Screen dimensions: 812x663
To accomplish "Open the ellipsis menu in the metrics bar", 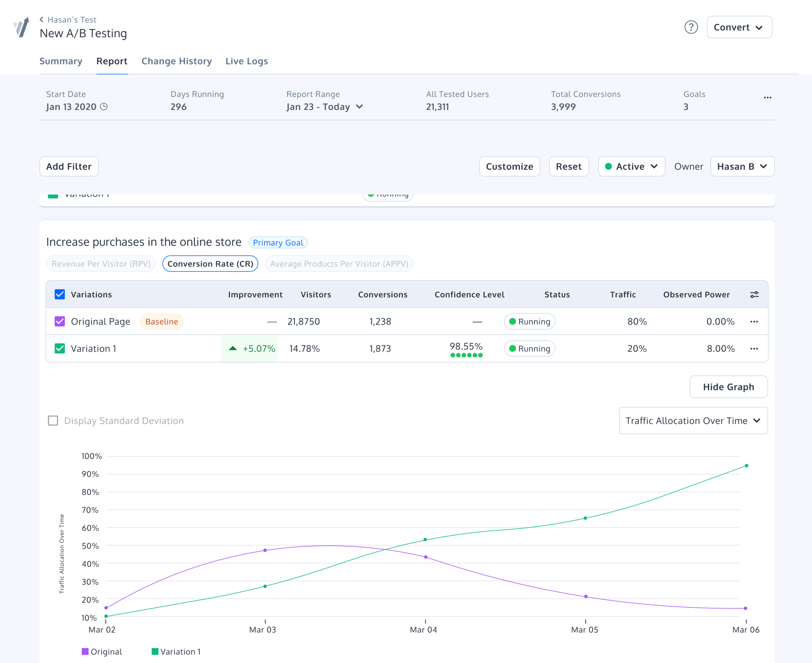I will (767, 97).
